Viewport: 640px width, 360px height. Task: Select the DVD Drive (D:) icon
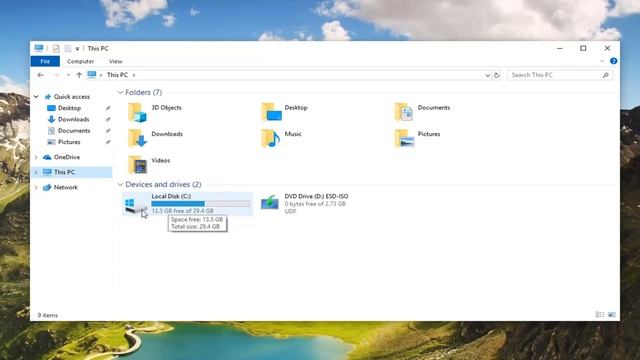[x=270, y=203]
